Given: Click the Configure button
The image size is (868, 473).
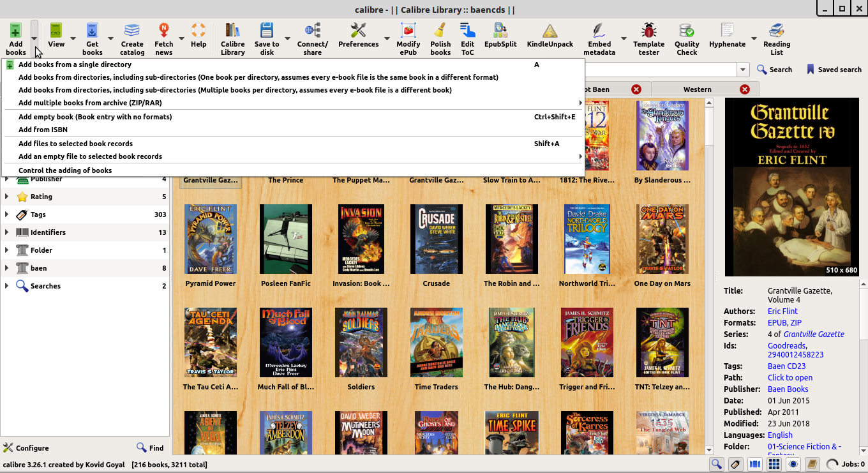Looking at the screenshot, I should [26, 448].
